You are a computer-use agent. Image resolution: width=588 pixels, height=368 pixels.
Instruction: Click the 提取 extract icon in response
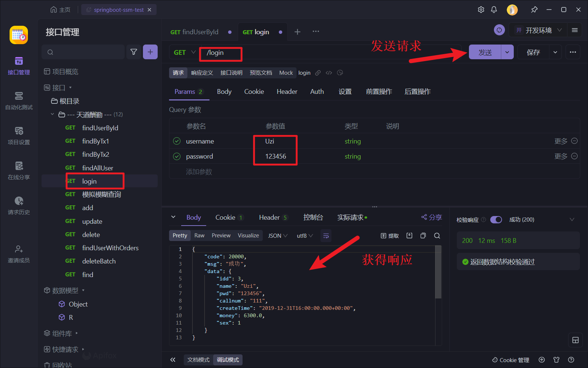pyautogui.click(x=390, y=236)
